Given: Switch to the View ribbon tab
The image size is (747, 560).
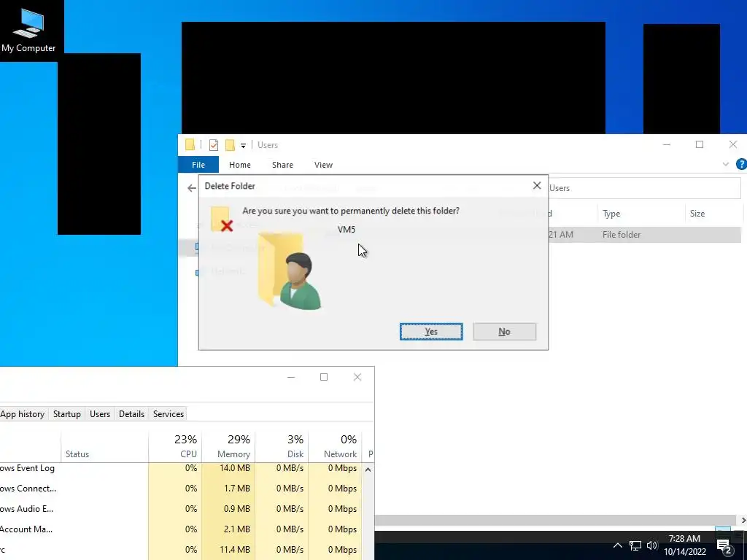Looking at the screenshot, I should pos(323,165).
